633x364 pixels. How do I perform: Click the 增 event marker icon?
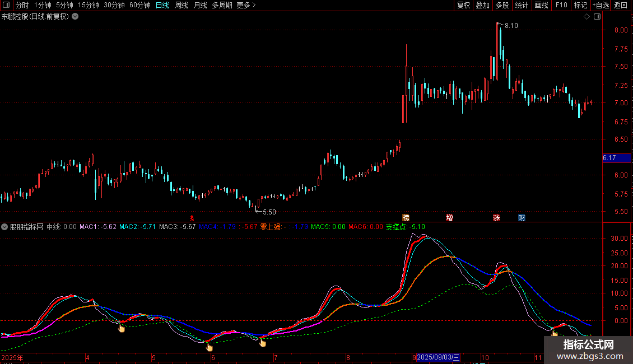449,218
